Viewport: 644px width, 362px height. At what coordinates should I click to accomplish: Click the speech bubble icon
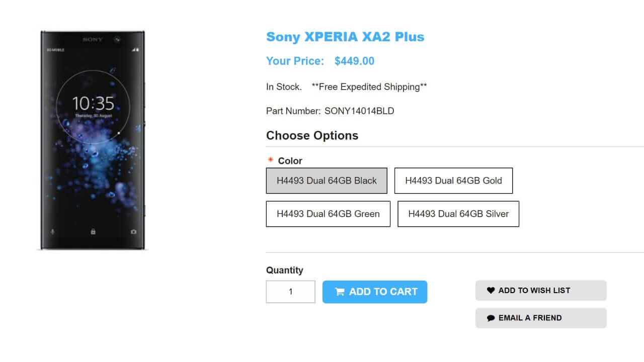(491, 318)
